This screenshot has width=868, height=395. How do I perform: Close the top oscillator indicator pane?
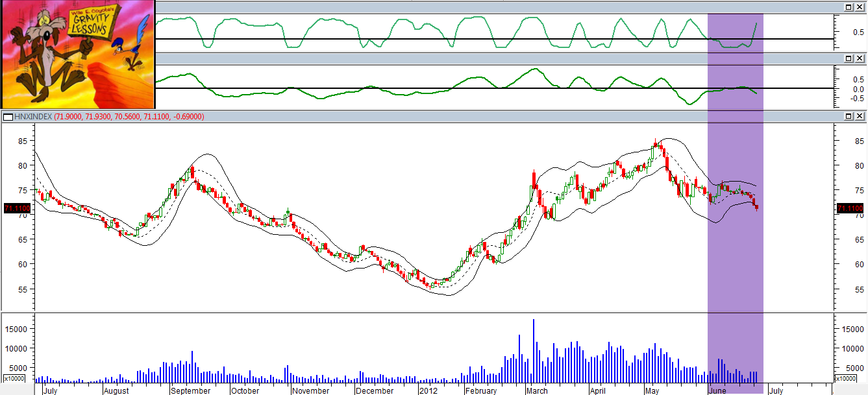click(859, 6)
